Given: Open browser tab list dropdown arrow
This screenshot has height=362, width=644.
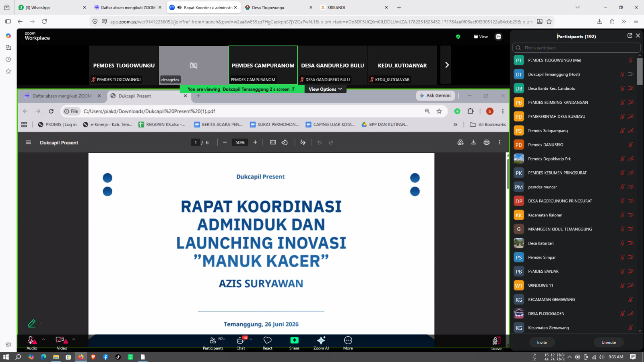Looking at the screenshot, I should click(578, 7).
